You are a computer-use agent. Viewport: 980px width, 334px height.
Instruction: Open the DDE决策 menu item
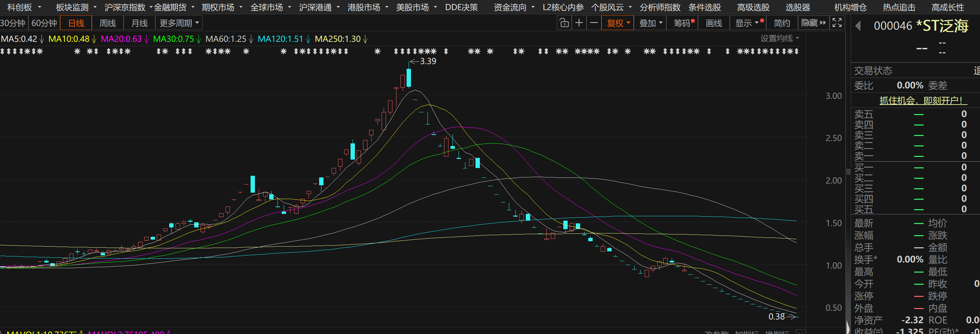point(461,7)
